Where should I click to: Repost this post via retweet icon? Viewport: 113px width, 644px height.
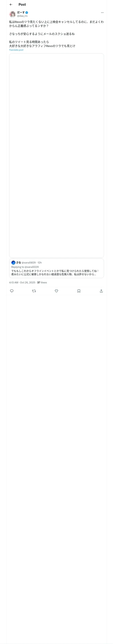(x=34, y=291)
